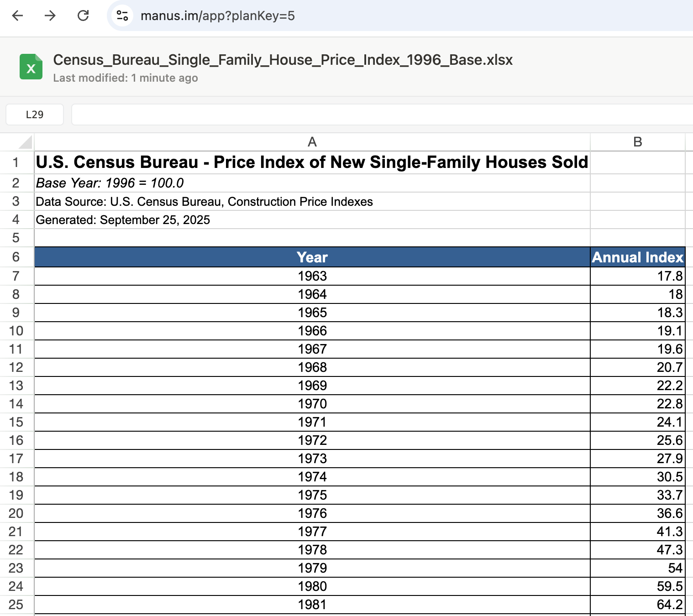Image resolution: width=693 pixels, height=616 pixels.
Task: Select index value 25.6
Action: pos(638,440)
